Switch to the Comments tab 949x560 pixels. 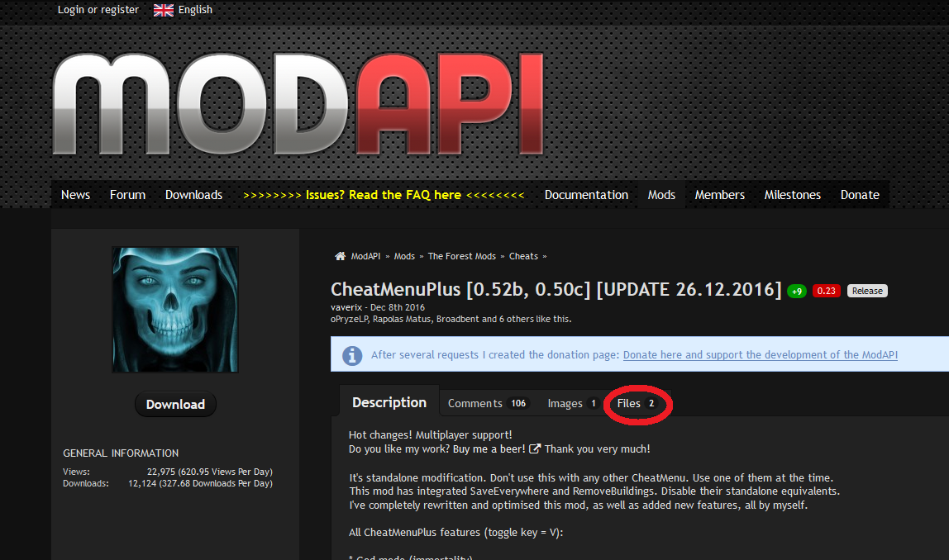(x=489, y=403)
